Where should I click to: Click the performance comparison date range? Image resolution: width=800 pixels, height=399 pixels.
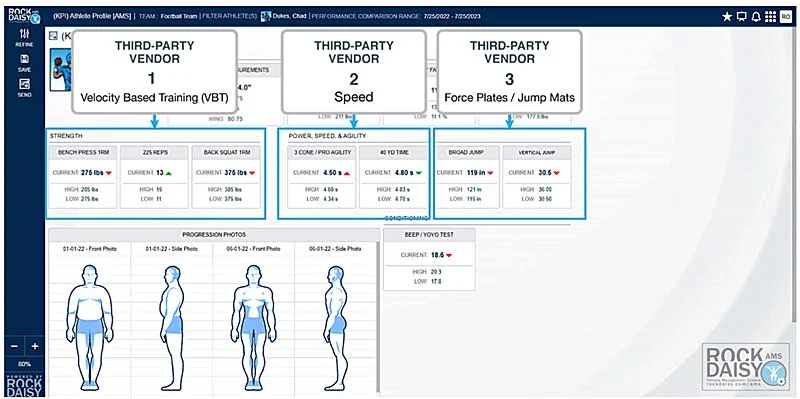pos(452,16)
